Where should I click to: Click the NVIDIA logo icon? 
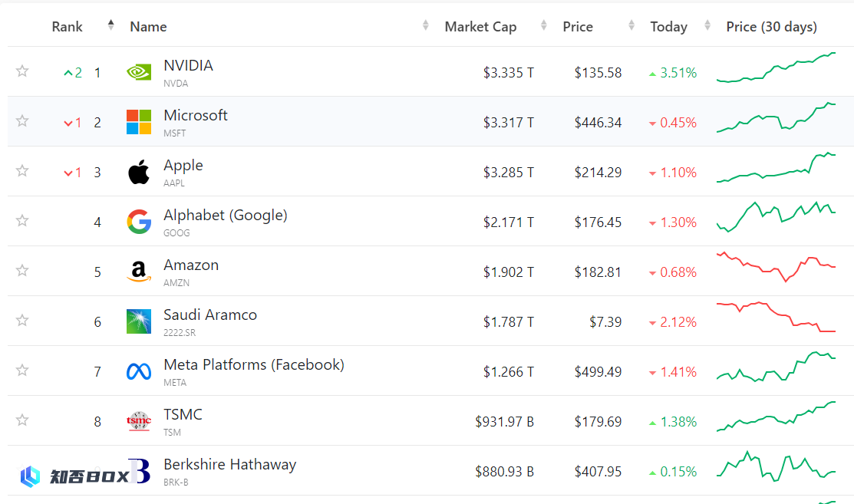pyautogui.click(x=139, y=72)
